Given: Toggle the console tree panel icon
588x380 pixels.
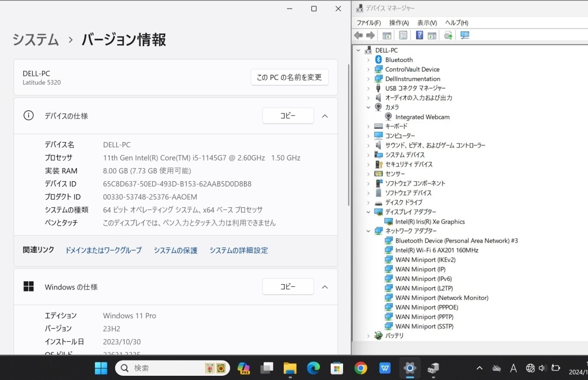Looking at the screenshot, I should coord(387,35).
